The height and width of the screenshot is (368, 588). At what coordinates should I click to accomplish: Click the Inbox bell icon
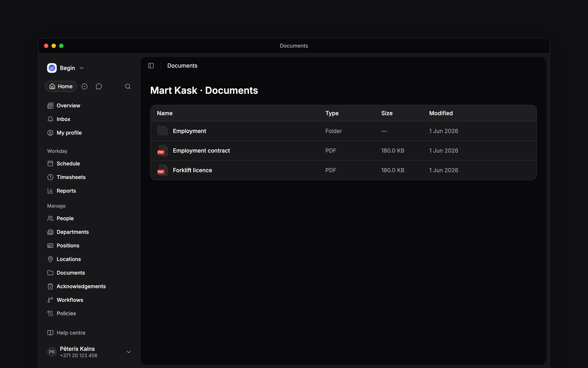click(50, 119)
